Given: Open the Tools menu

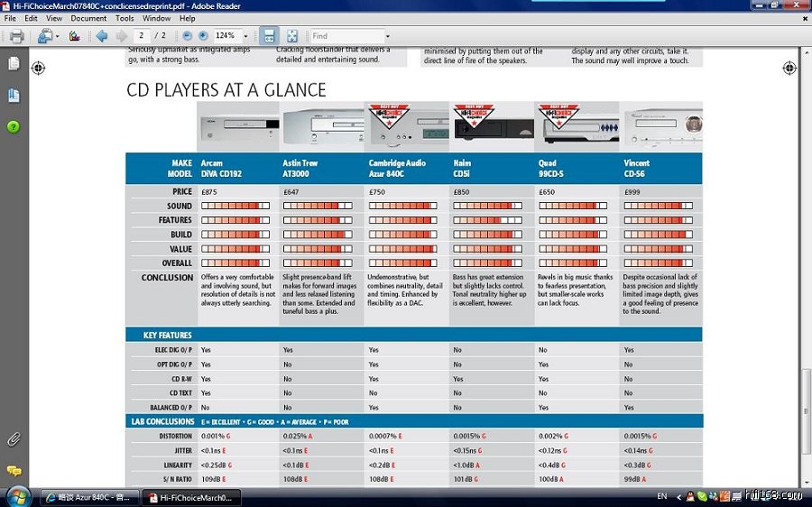Looking at the screenshot, I should (x=125, y=18).
